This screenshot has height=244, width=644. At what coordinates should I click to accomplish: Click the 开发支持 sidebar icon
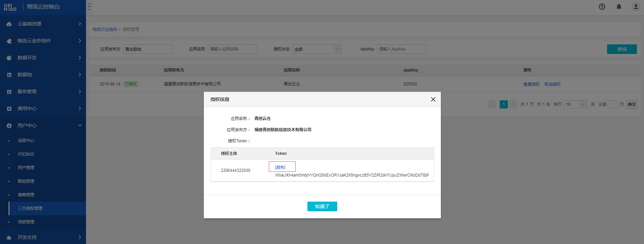pyautogui.click(x=9, y=238)
